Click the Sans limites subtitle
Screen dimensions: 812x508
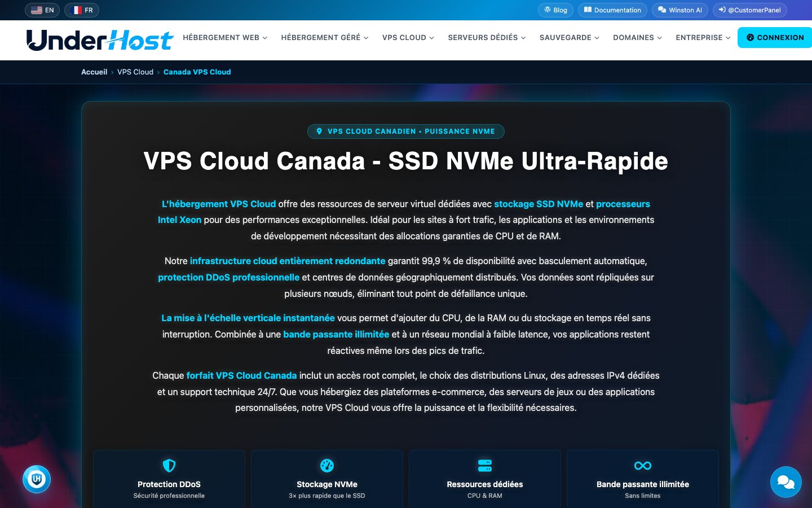(x=643, y=496)
